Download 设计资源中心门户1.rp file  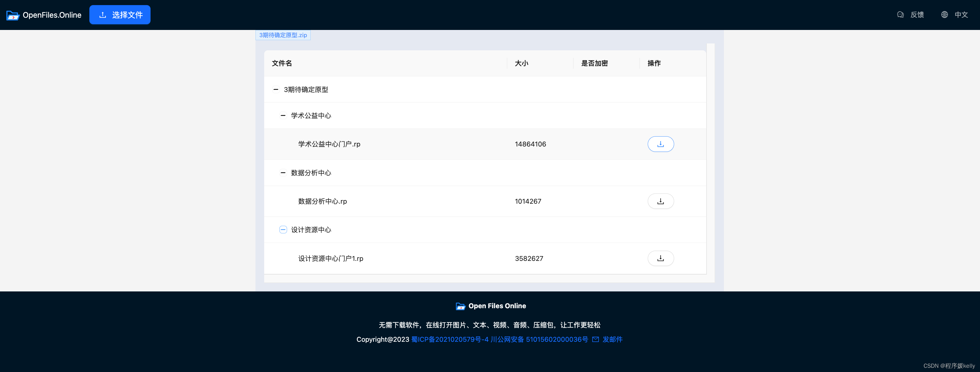coord(660,258)
